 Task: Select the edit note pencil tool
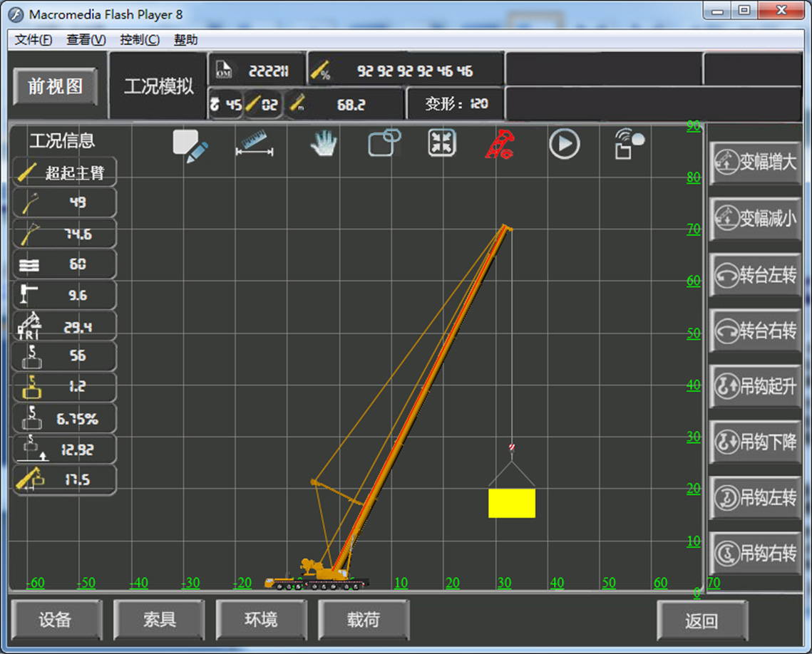pos(190,146)
